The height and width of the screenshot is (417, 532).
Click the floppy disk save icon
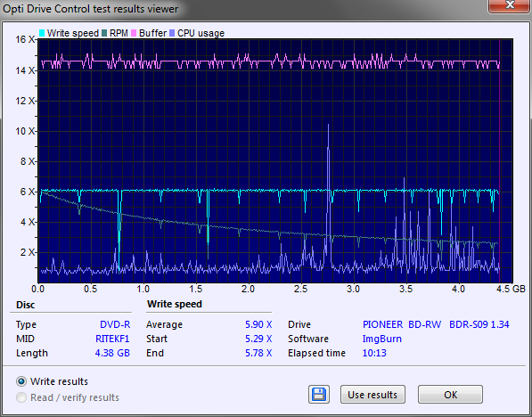coord(319,394)
